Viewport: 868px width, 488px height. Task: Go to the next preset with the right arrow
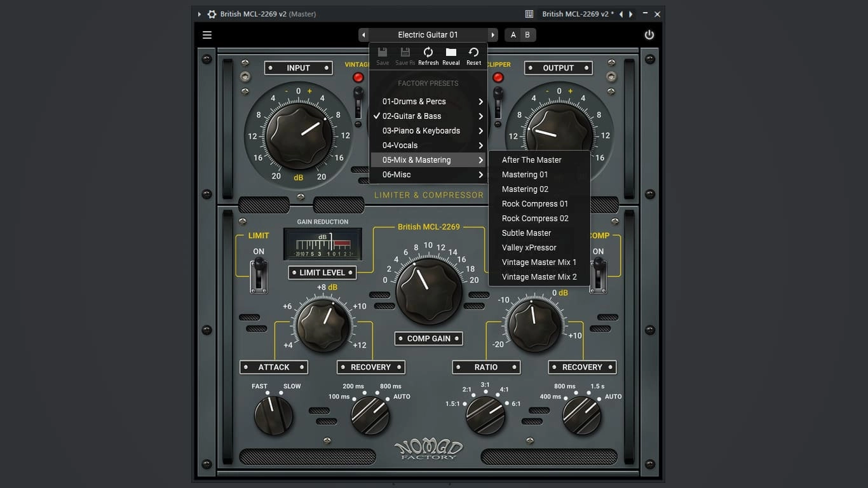pos(492,35)
